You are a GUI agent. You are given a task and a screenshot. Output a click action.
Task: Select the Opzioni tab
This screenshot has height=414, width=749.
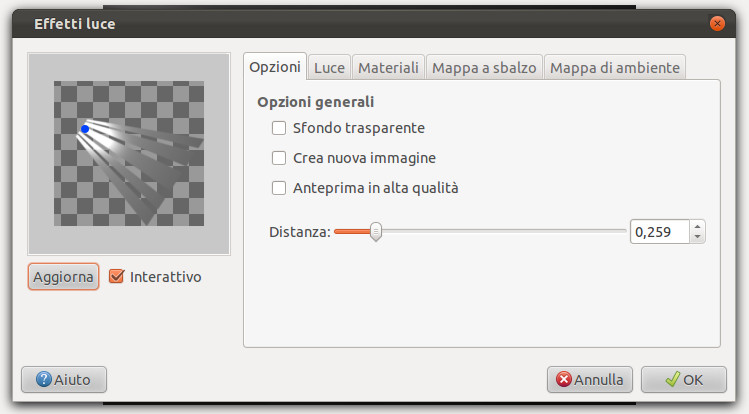(x=275, y=67)
